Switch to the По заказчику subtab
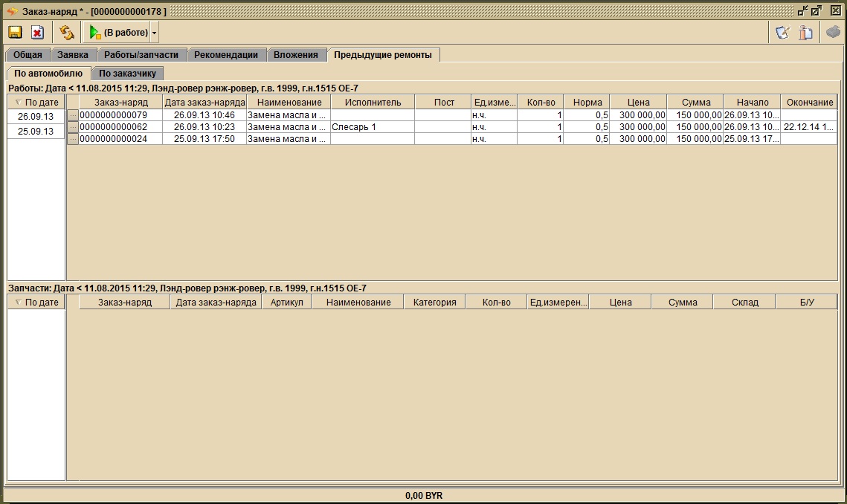 [x=127, y=73]
